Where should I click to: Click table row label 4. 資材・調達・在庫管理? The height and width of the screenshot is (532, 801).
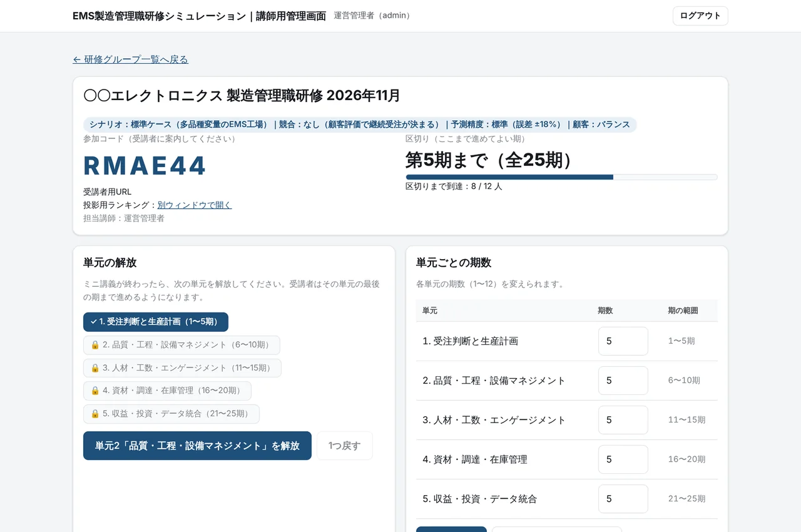[475, 459]
